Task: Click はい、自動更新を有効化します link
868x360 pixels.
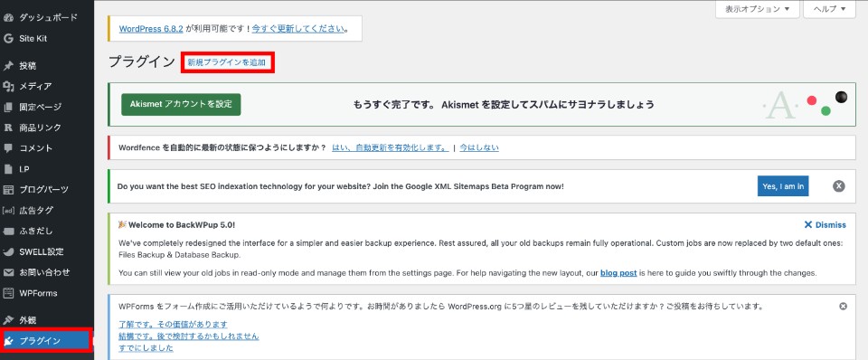Action: 391,147
